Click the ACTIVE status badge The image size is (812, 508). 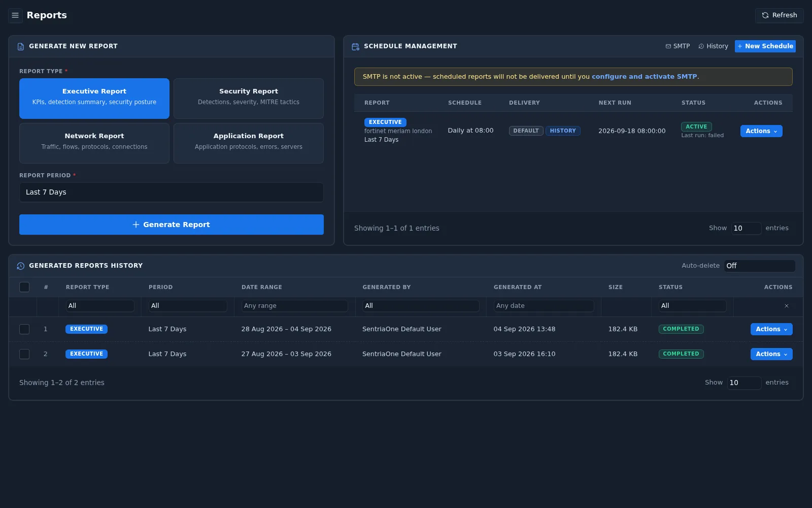pos(696,126)
